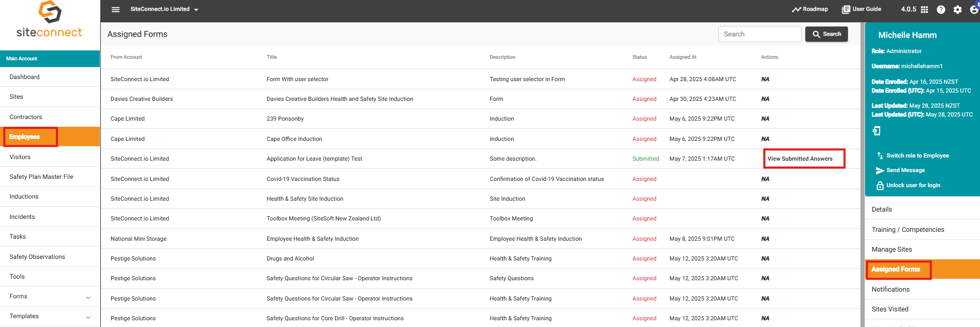Click the From Account column header
980x327 pixels.
coord(126,57)
